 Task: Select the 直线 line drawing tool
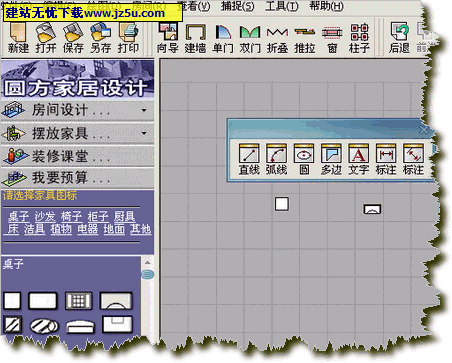tap(249, 159)
